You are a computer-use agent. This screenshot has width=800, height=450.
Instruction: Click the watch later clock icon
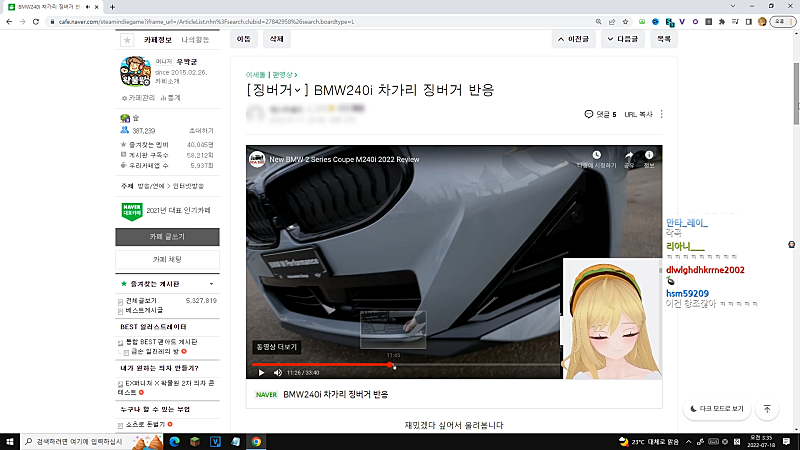596,156
